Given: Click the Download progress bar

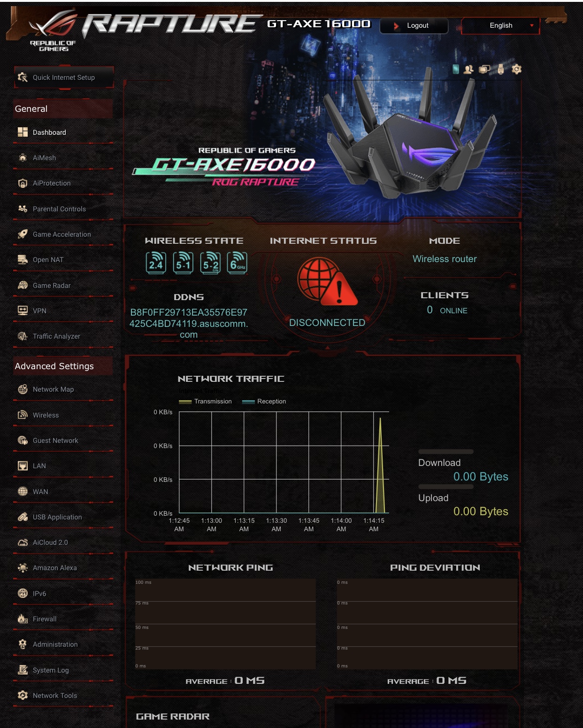Looking at the screenshot, I should click(446, 451).
